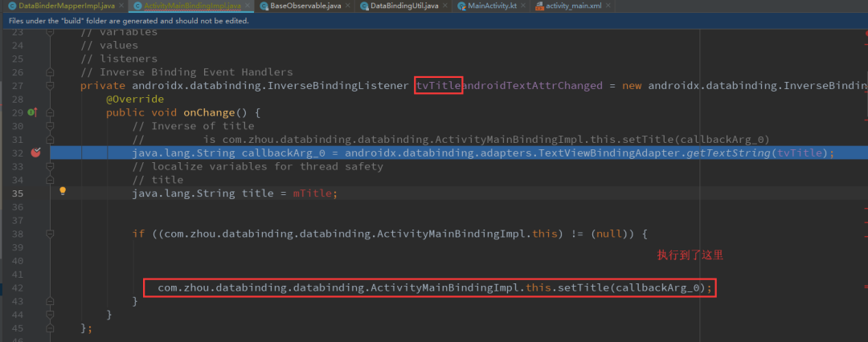The width and height of the screenshot is (868, 342).
Task: Collapse the fold marker at line 23
Action: click(51, 33)
